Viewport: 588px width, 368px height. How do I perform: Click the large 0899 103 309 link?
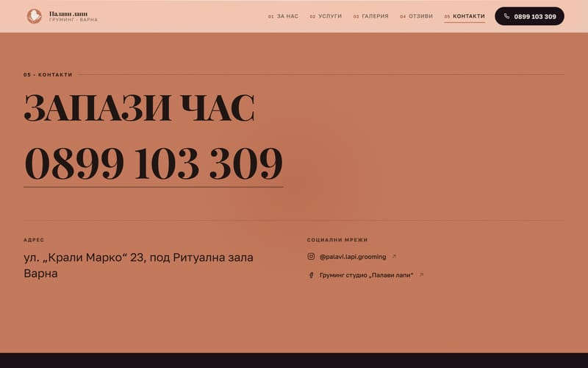154,163
